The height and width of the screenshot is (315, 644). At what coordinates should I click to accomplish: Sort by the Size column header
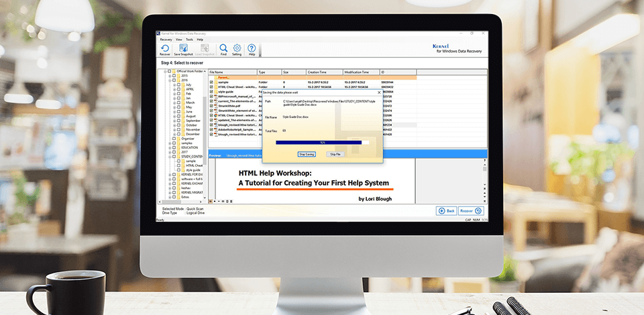tap(294, 72)
